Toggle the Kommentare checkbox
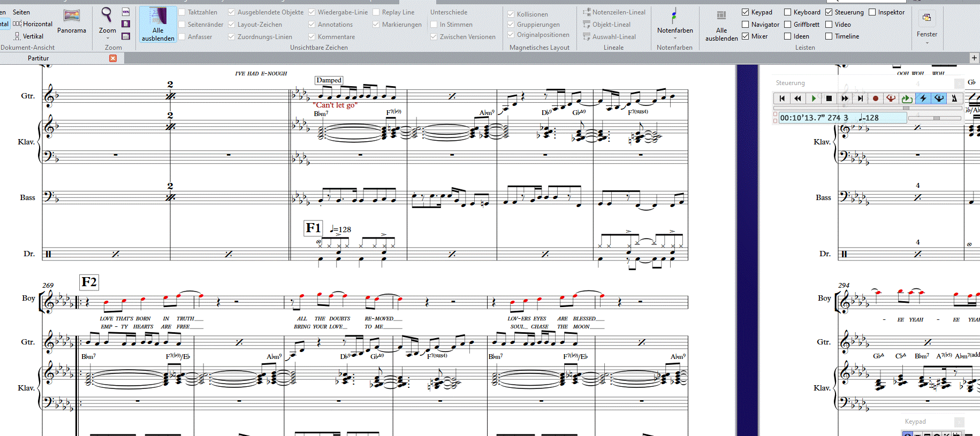This screenshot has width=980, height=436. coord(312,37)
